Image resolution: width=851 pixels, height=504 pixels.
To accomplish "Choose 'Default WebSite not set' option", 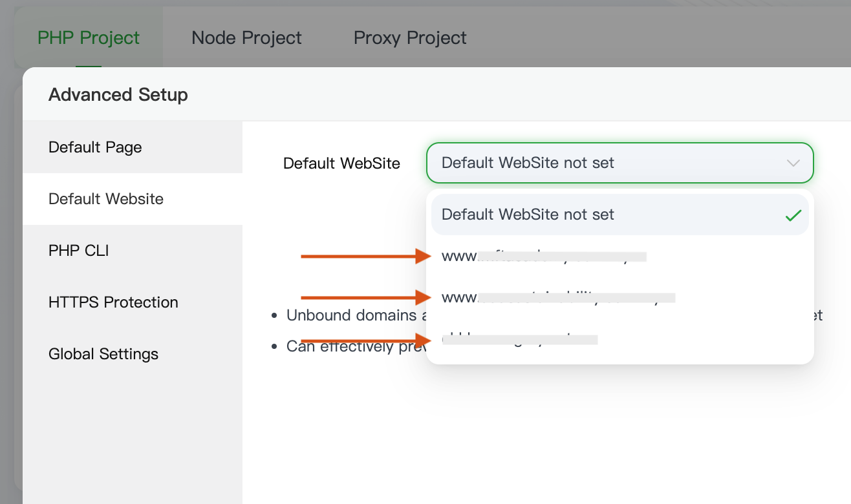I will click(x=528, y=215).
